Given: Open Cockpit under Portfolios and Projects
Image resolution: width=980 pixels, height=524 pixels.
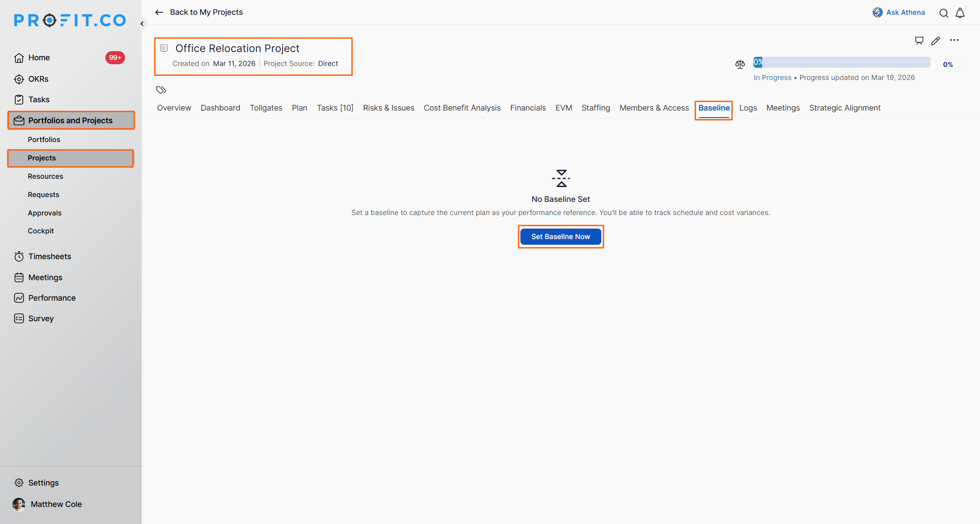Looking at the screenshot, I should [41, 231].
